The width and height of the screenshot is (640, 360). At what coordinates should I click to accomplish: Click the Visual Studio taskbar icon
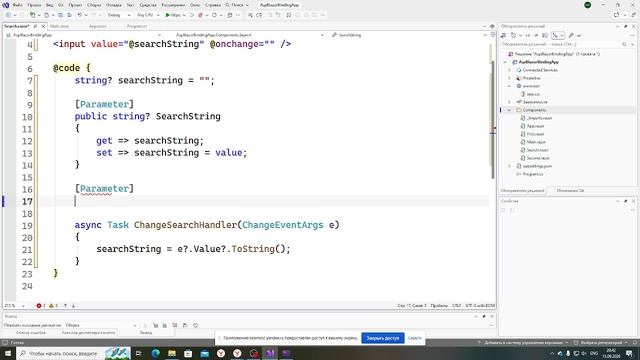click(270, 353)
